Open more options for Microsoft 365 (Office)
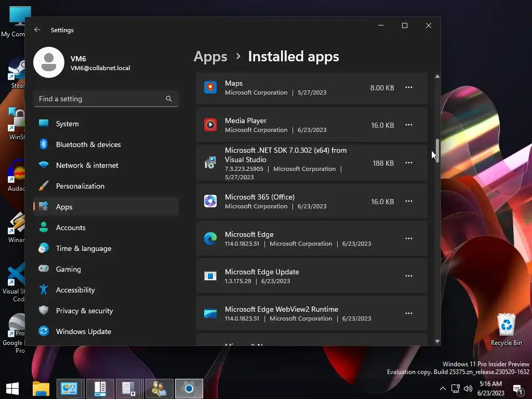The image size is (532, 399). tap(409, 201)
